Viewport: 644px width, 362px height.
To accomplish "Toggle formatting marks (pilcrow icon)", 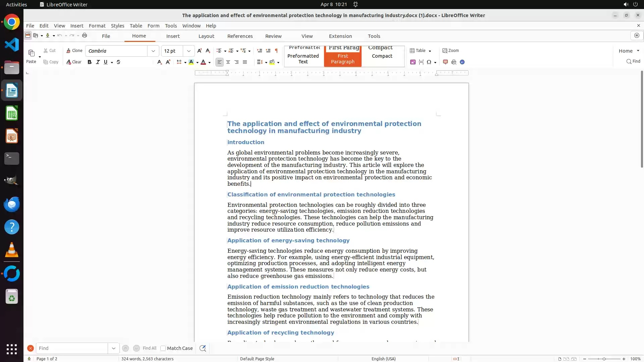I will [276, 51].
